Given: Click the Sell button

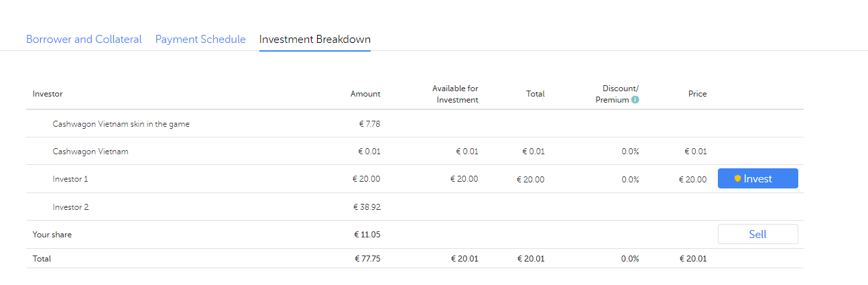Looking at the screenshot, I should [757, 234].
